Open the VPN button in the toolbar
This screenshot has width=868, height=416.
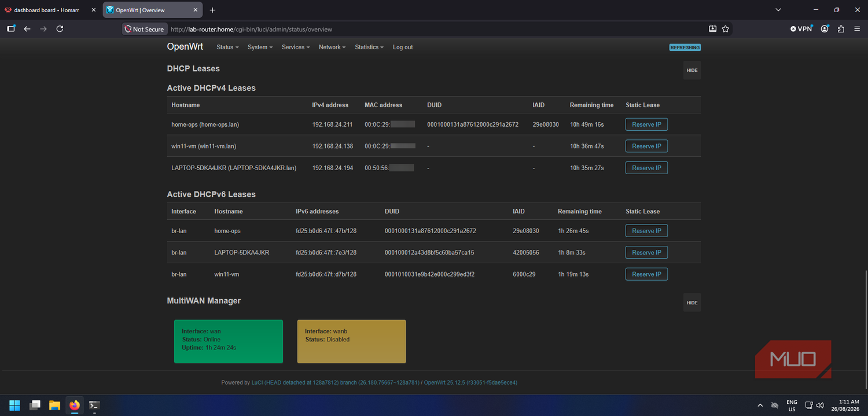(x=801, y=29)
